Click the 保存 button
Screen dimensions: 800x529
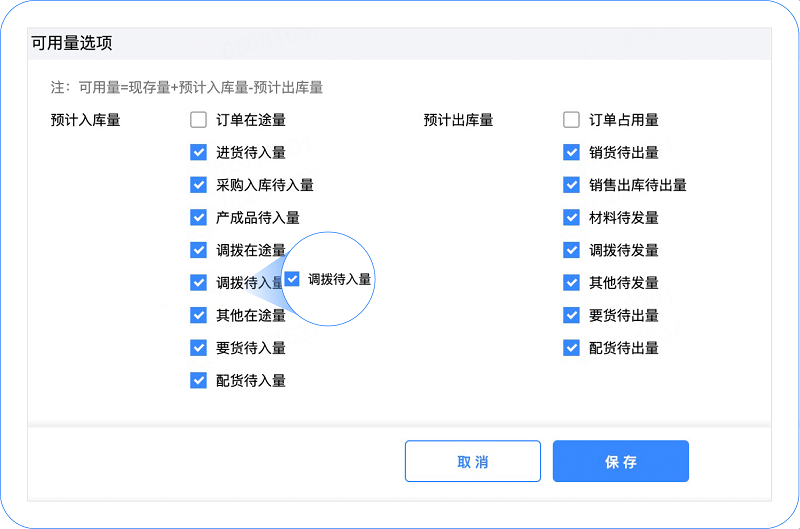(x=620, y=462)
